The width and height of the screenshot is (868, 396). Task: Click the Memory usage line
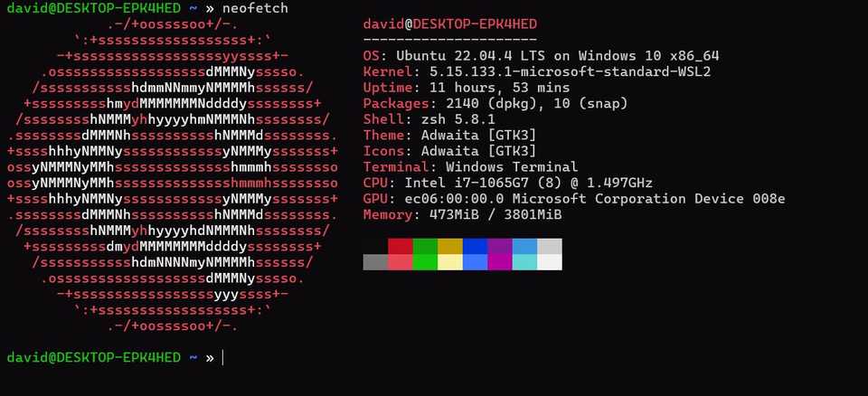click(462, 215)
